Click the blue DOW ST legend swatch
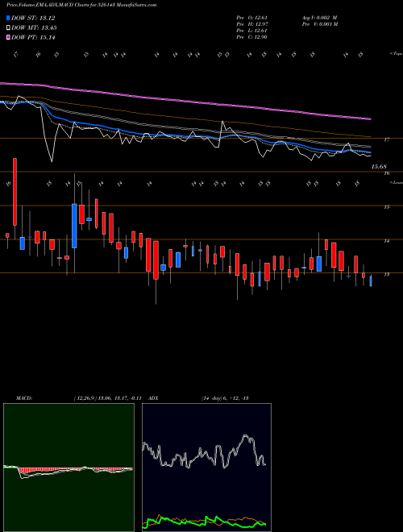The height and width of the screenshot is (532, 403). click(x=9, y=19)
